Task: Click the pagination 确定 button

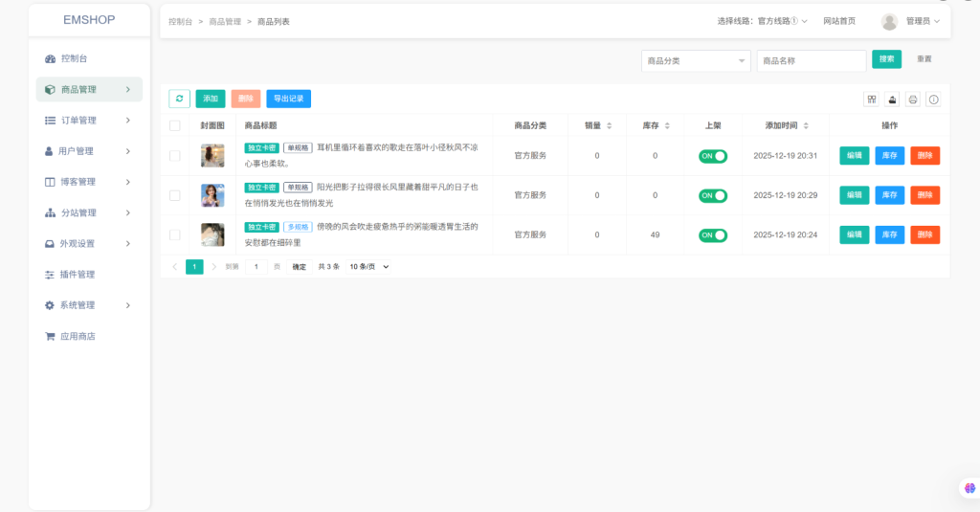Action: 300,267
